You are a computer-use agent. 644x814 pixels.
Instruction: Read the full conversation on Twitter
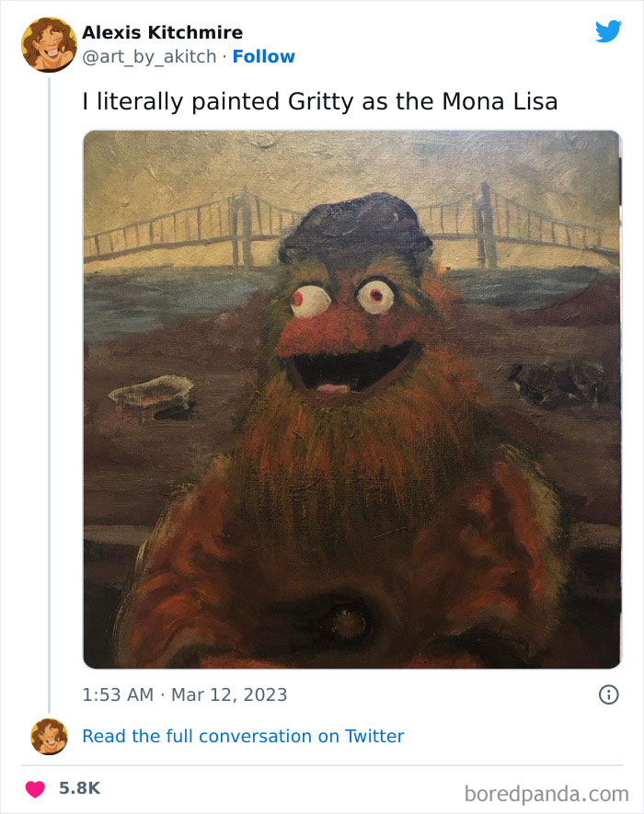coord(243,736)
